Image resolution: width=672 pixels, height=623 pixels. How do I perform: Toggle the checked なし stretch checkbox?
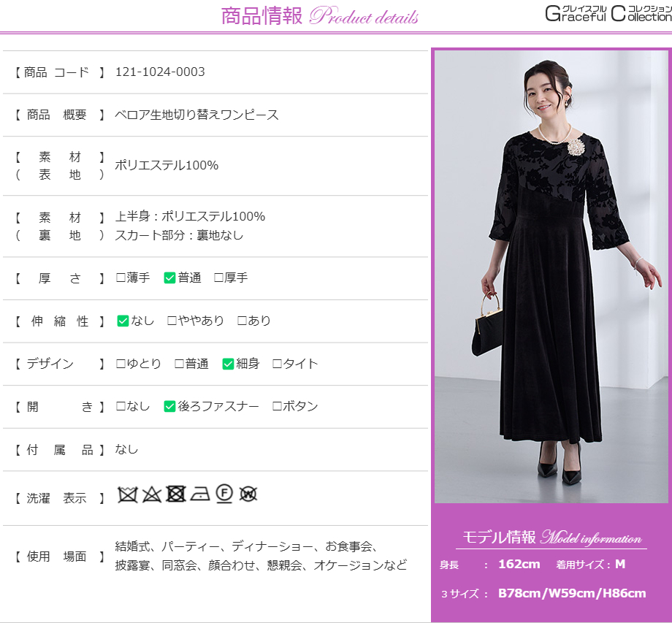pyautogui.click(x=123, y=321)
